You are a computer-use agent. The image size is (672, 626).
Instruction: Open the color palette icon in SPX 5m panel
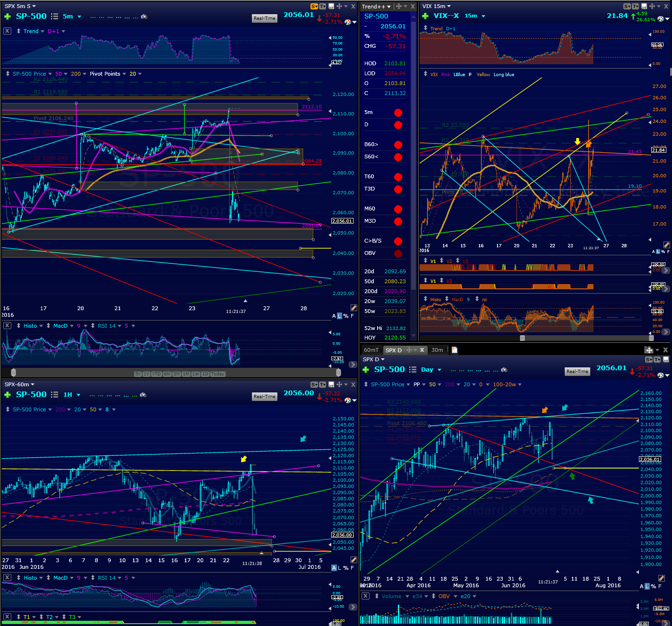pos(348,22)
